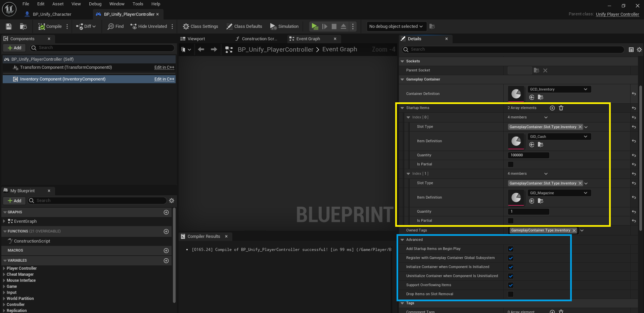Use selected asset for GID_Magazine definition

tap(532, 201)
